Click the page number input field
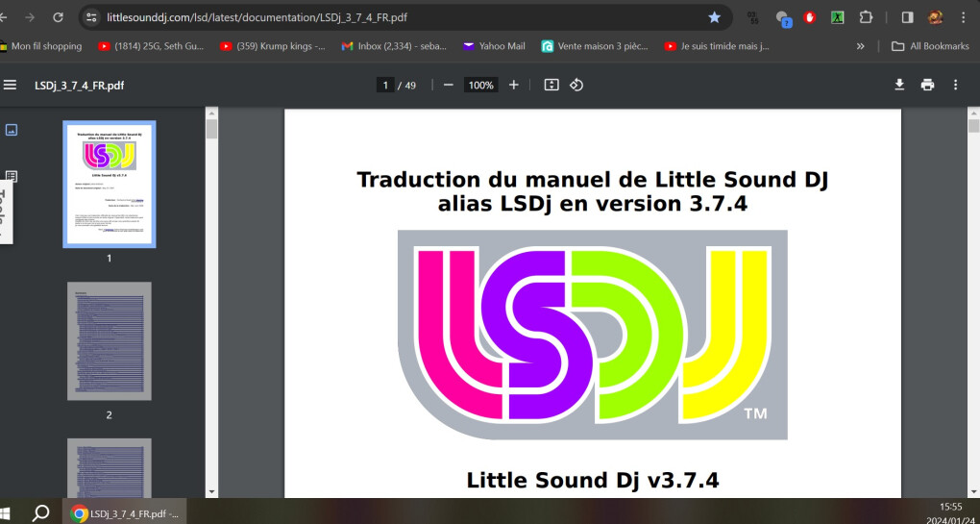 click(x=385, y=85)
